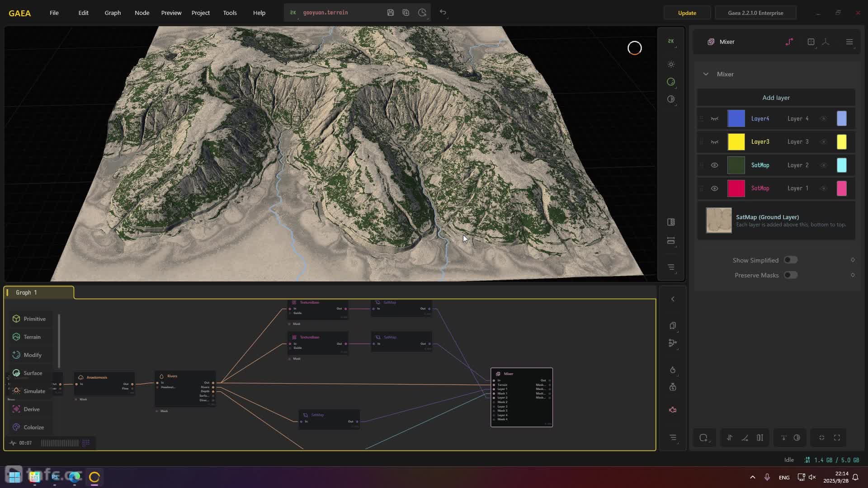Click the viewport sun lighting icon

click(671, 65)
